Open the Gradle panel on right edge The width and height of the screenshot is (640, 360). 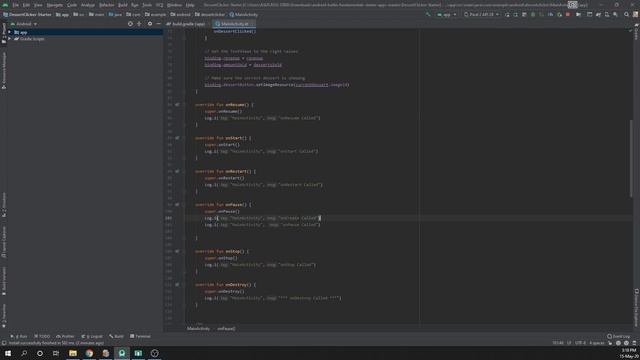coord(636,32)
